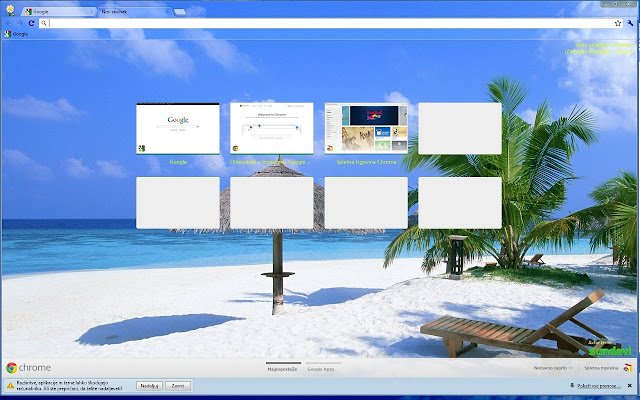Open the Google most-visited thumbnail

[x=178, y=128]
